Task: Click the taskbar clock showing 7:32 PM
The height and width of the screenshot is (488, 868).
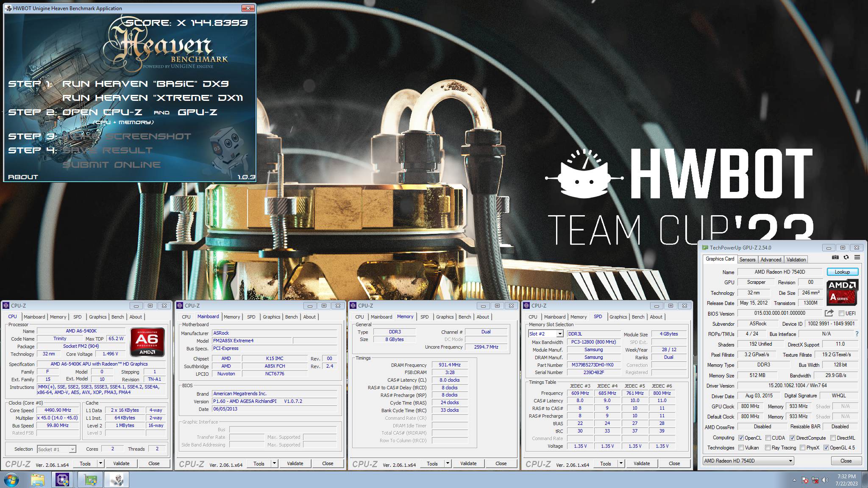Action: pyautogui.click(x=846, y=480)
